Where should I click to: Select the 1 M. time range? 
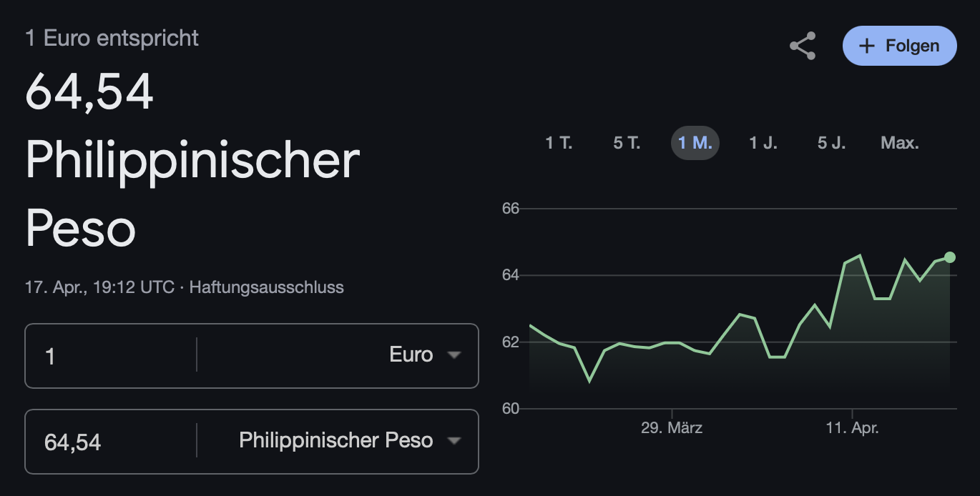[x=695, y=143]
